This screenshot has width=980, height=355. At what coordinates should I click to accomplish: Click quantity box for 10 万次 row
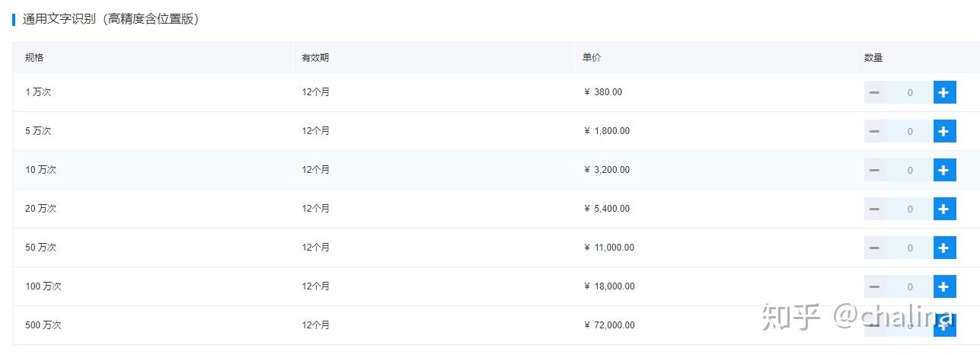(x=910, y=170)
